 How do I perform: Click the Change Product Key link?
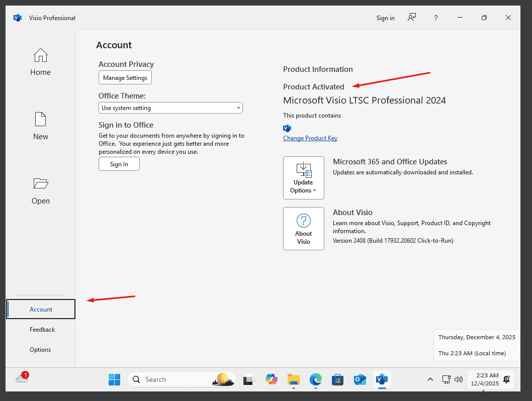tap(310, 138)
